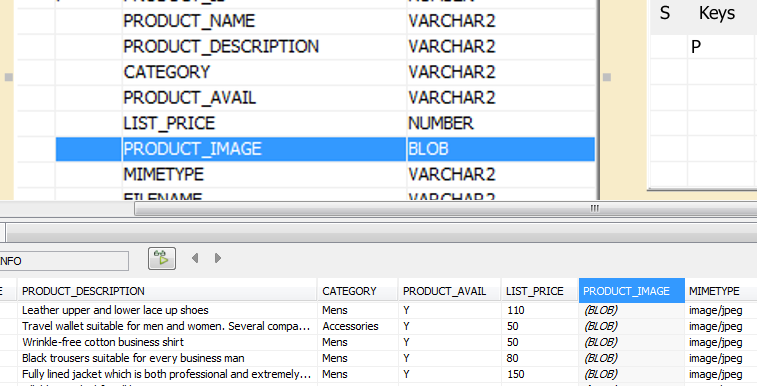The width and height of the screenshot is (757, 386).
Task: Run the query with the green play icon
Action: coord(162,258)
